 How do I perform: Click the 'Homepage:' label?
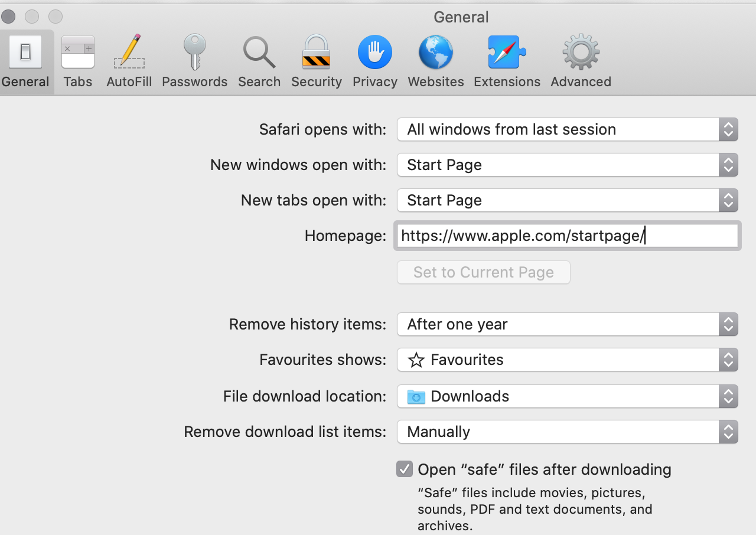click(x=346, y=236)
